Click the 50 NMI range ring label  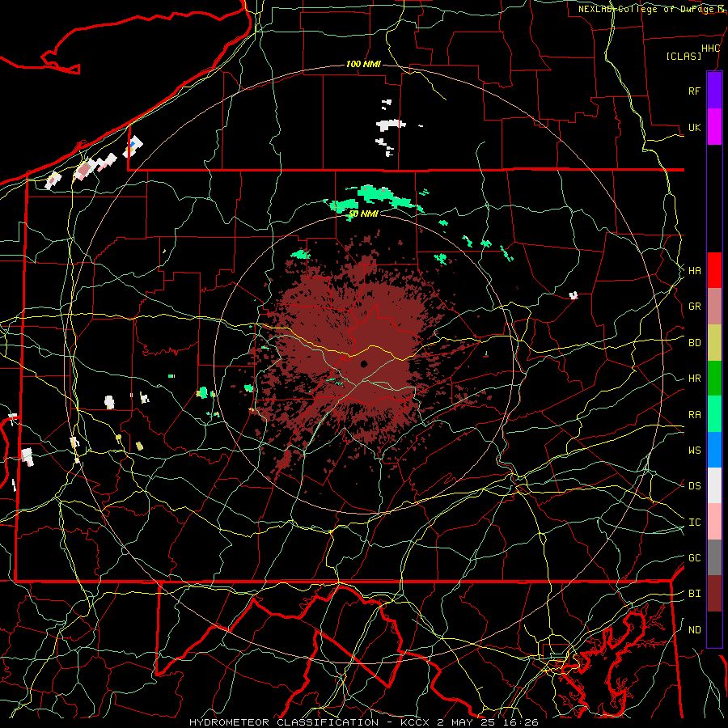pos(363,214)
